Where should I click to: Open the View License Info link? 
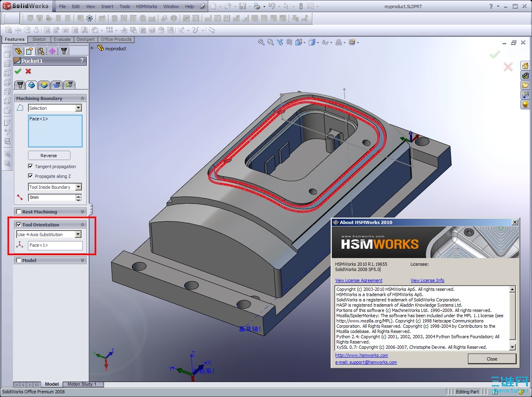(427, 280)
